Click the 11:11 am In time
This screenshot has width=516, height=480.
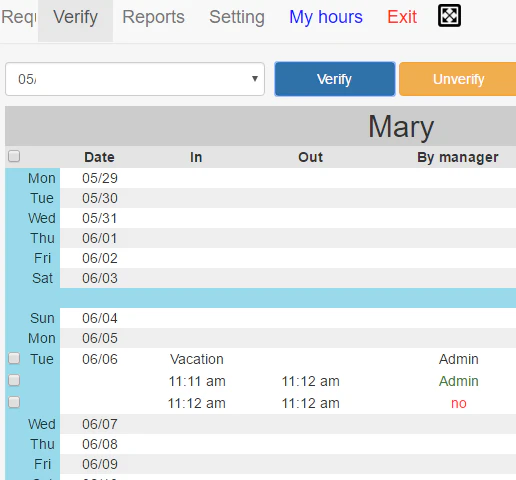197,381
